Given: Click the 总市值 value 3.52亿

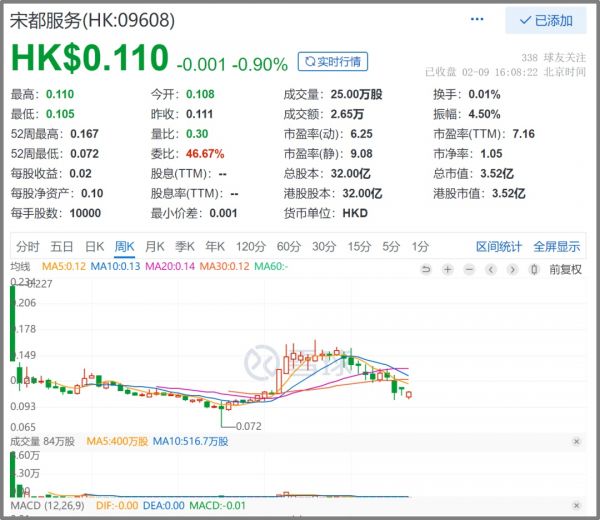Looking at the screenshot, I should tap(497, 174).
